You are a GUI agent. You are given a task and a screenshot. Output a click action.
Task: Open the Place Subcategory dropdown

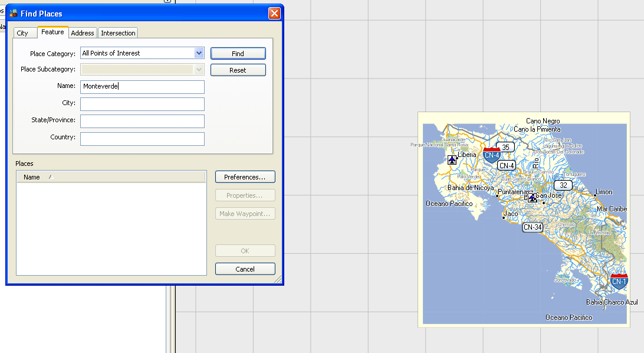[199, 69]
